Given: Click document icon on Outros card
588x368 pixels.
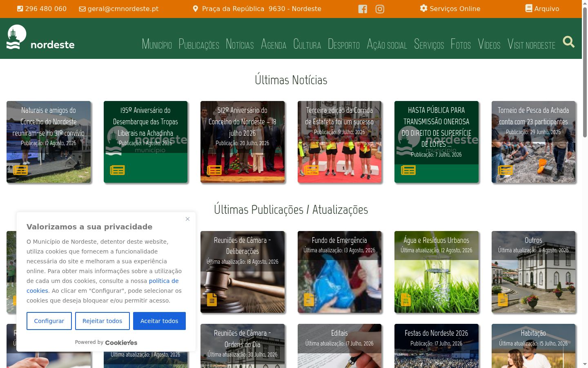Looking at the screenshot, I should pyautogui.click(x=503, y=300).
